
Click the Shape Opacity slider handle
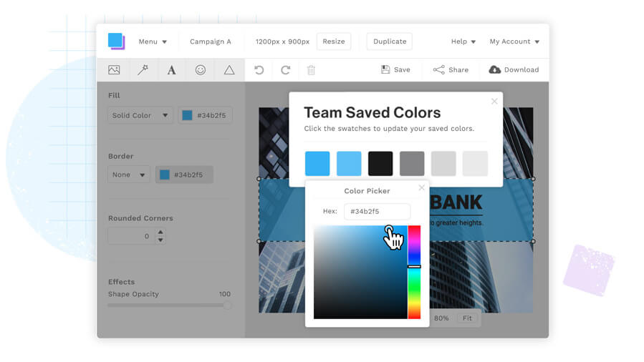(227, 305)
